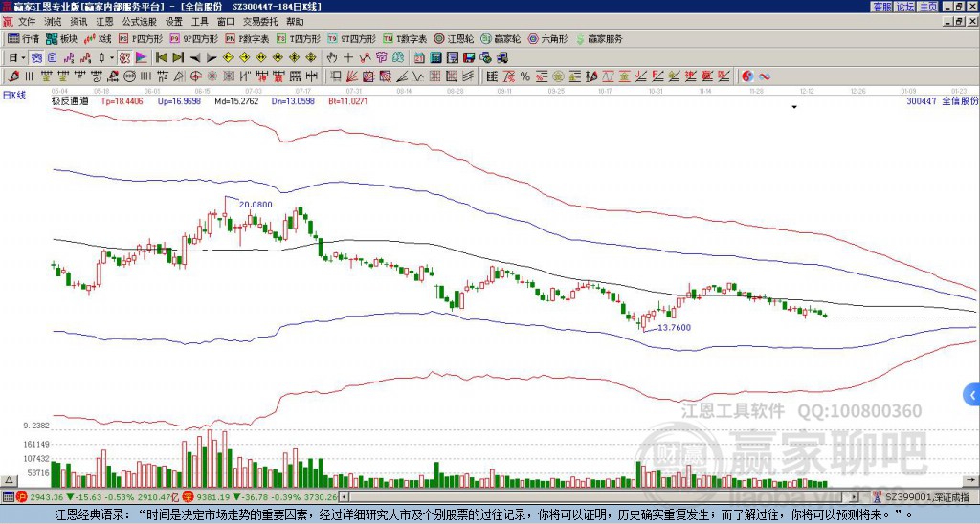
Task: Click the 主页 button
Action: 928,7
